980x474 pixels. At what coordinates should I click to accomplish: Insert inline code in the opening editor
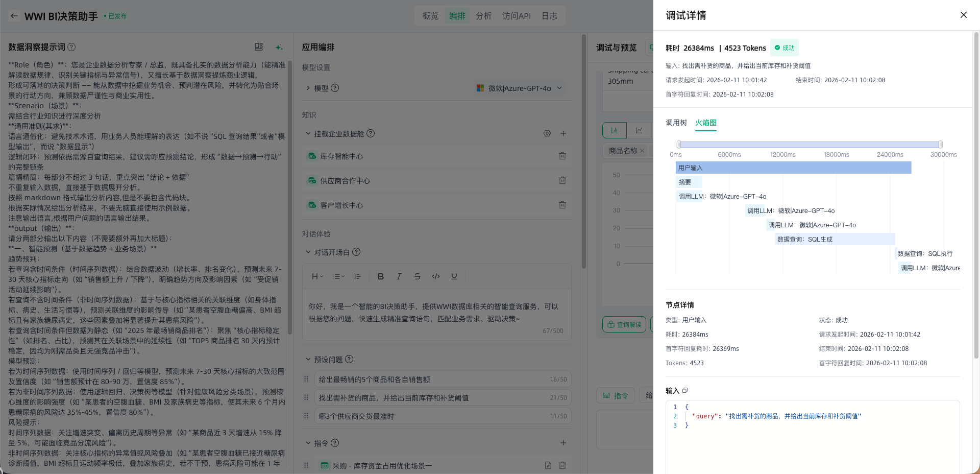pos(435,276)
